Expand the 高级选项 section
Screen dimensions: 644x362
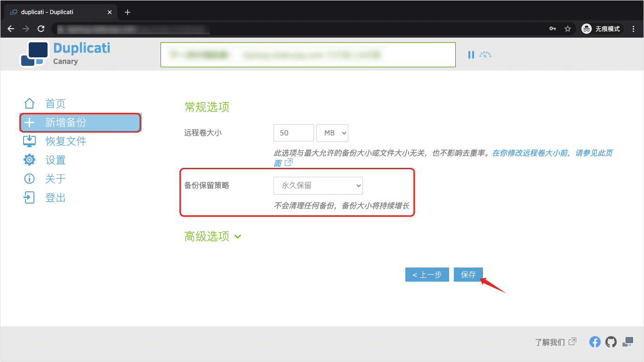coord(213,236)
